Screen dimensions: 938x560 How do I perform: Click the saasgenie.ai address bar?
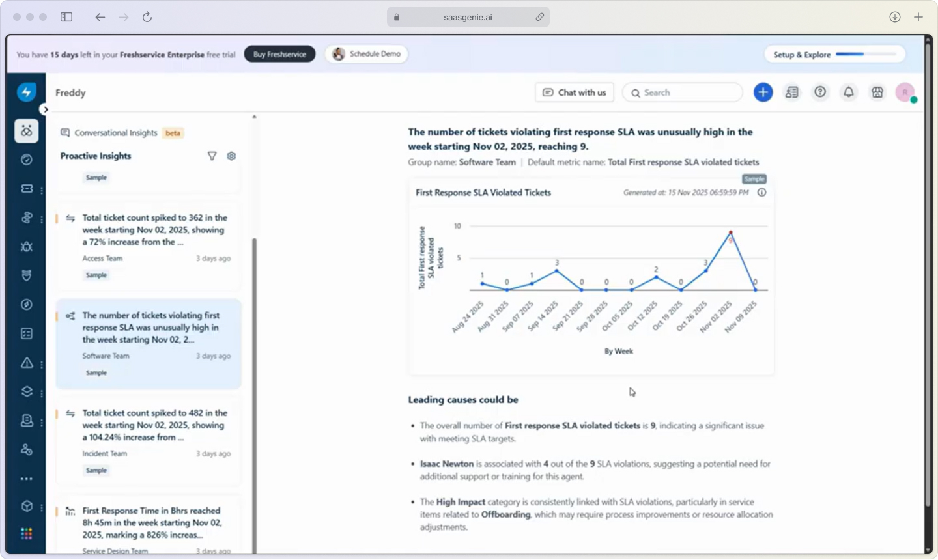pyautogui.click(x=468, y=17)
